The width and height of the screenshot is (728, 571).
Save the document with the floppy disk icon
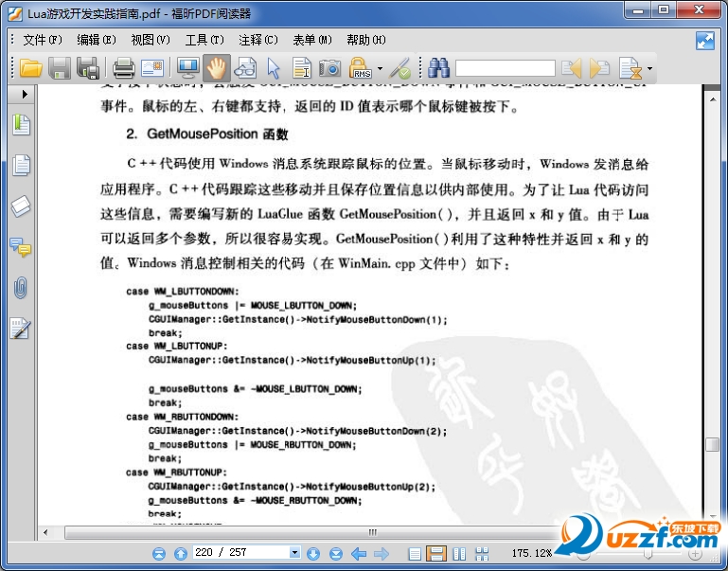pos(60,69)
